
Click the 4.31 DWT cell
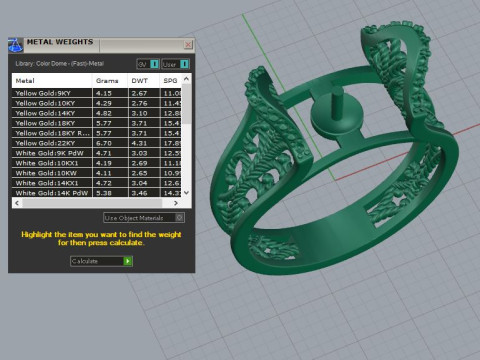144,143
